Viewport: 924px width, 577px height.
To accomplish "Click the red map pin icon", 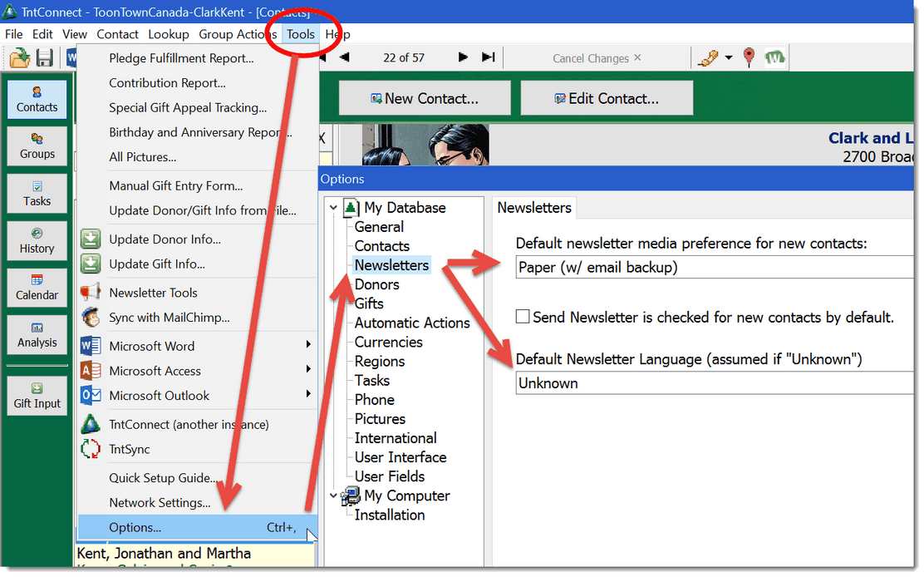I will pyautogui.click(x=749, y=57).
